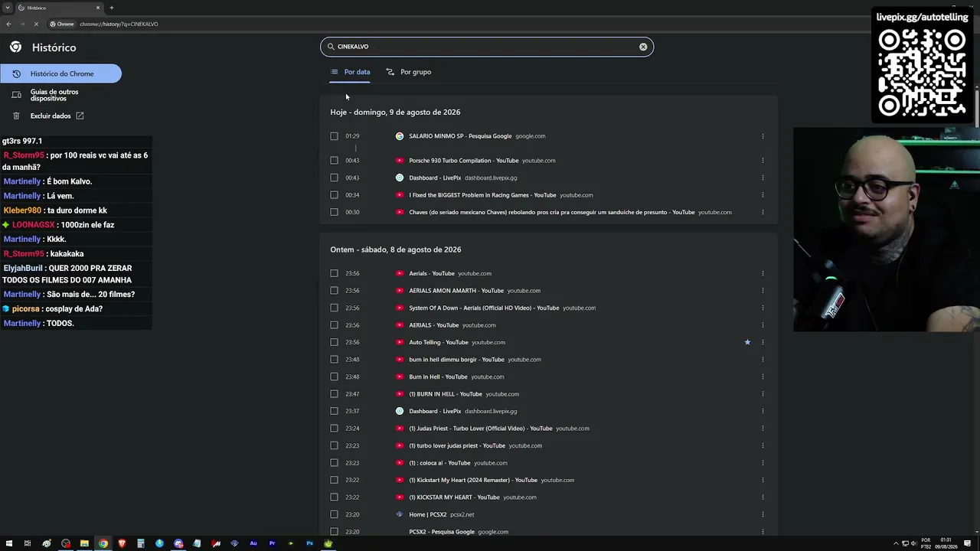The image size is (980, 551).
Task: Close the Histórico browser tab
Action: tap(98, 8)
